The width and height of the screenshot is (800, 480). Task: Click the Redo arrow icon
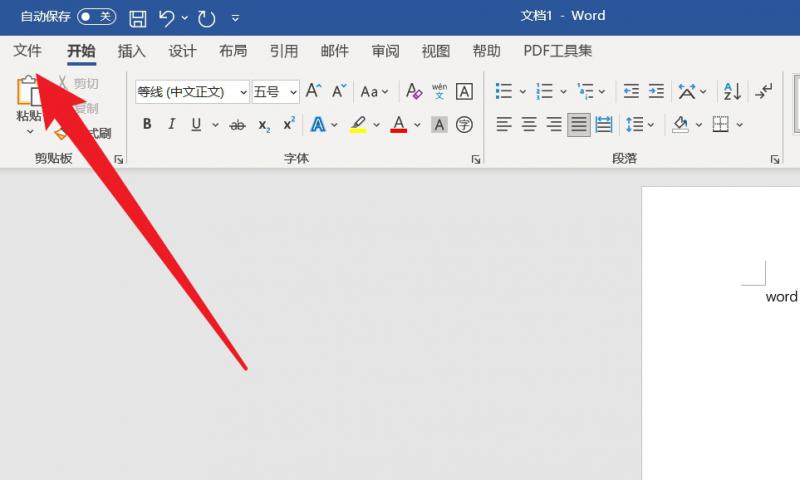click(207, 19)
